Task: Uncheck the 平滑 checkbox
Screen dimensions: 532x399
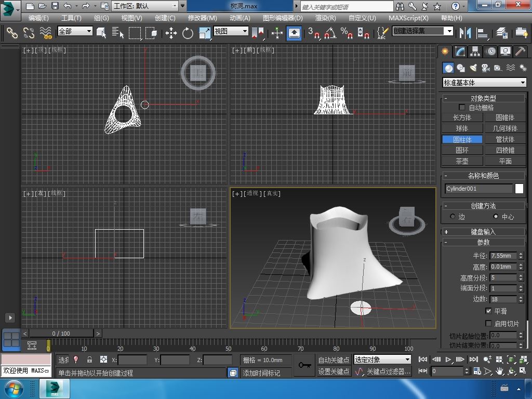Action: (x=488, y=311)
